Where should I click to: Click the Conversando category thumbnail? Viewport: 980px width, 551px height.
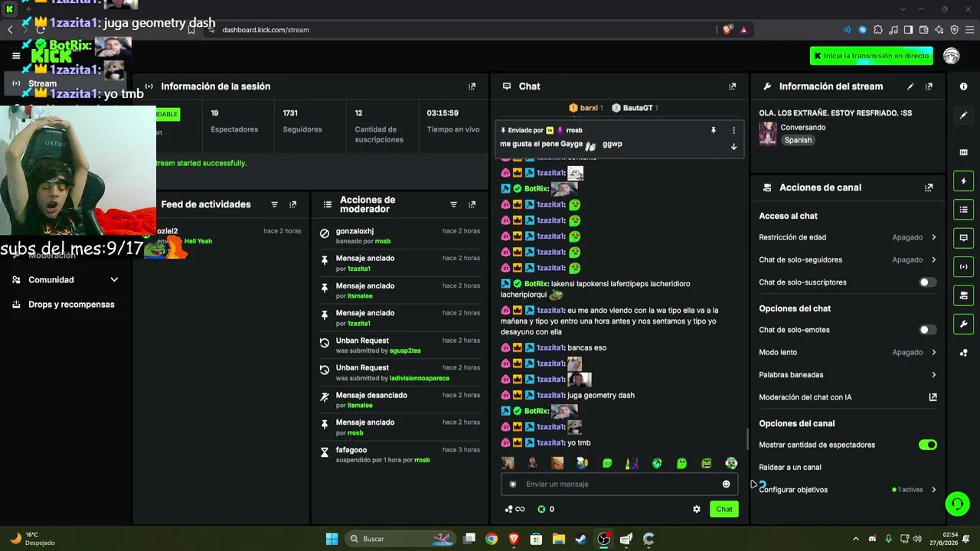[x=767, y=133]
